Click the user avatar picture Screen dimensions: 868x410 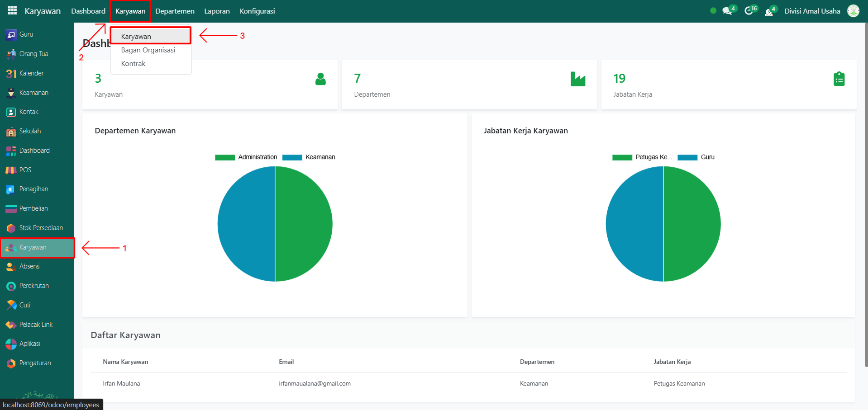(853, 11)
